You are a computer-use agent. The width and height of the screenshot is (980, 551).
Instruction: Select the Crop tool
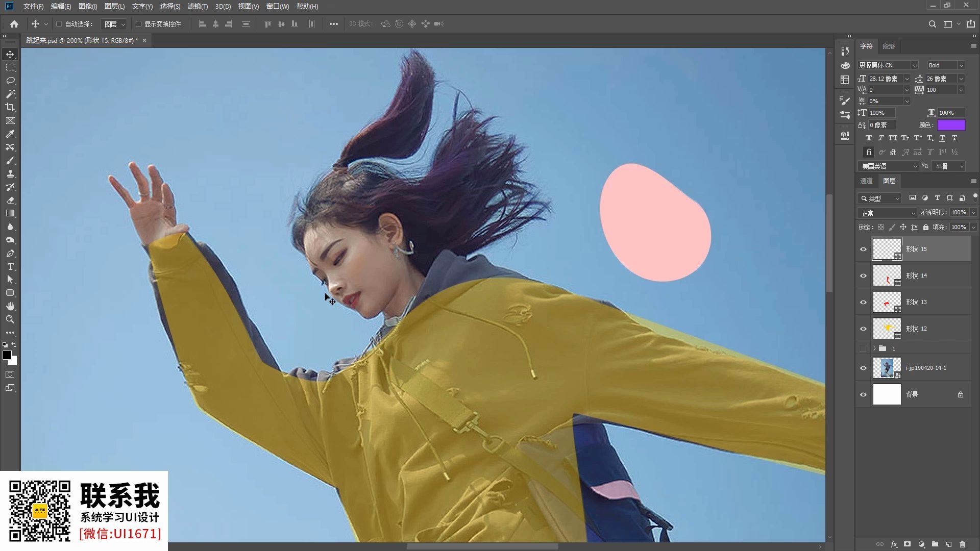10,107
